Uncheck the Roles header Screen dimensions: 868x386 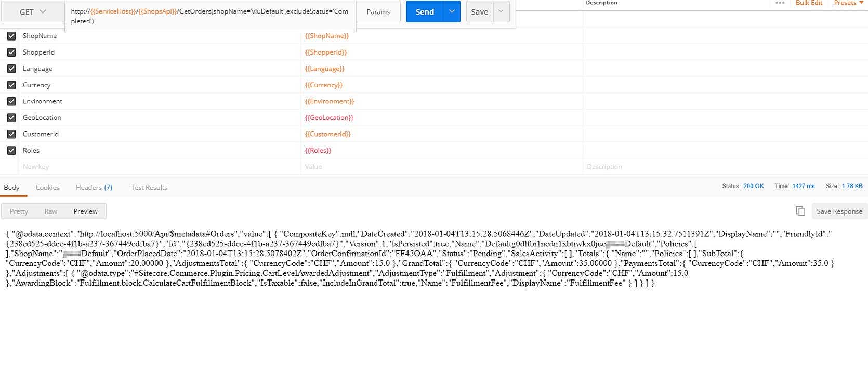coord(11,151)
